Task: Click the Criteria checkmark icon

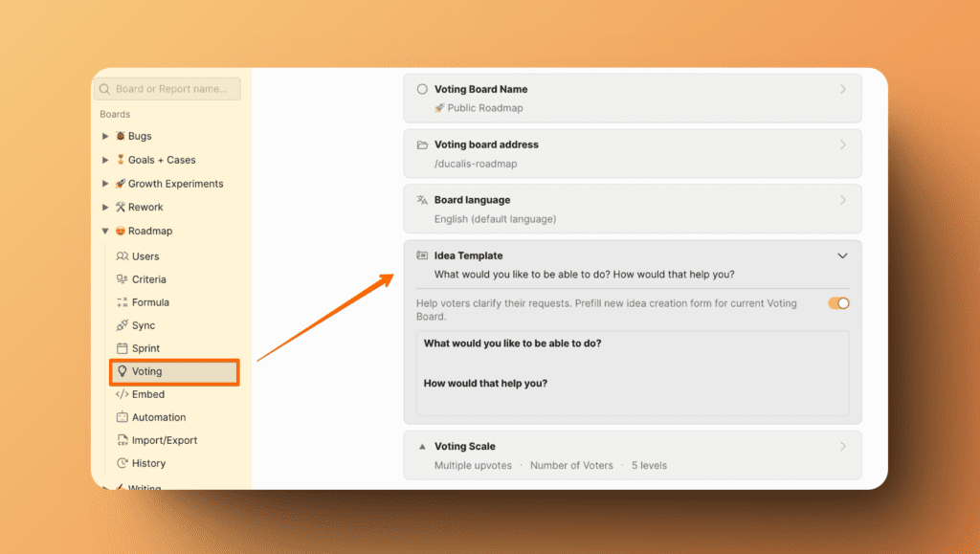Action: pos(122,278)
